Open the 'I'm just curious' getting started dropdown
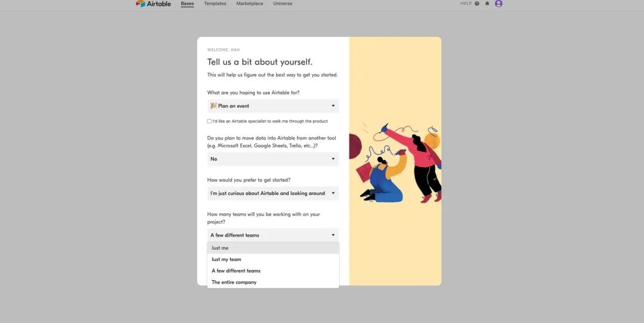 273,193
